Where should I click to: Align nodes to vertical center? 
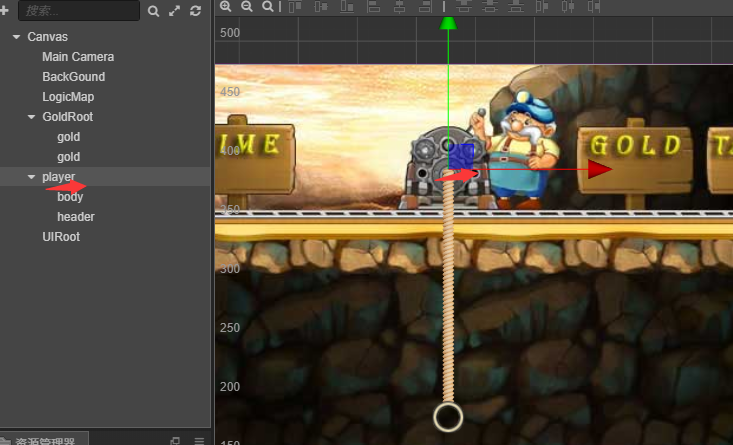click(321, 6)
